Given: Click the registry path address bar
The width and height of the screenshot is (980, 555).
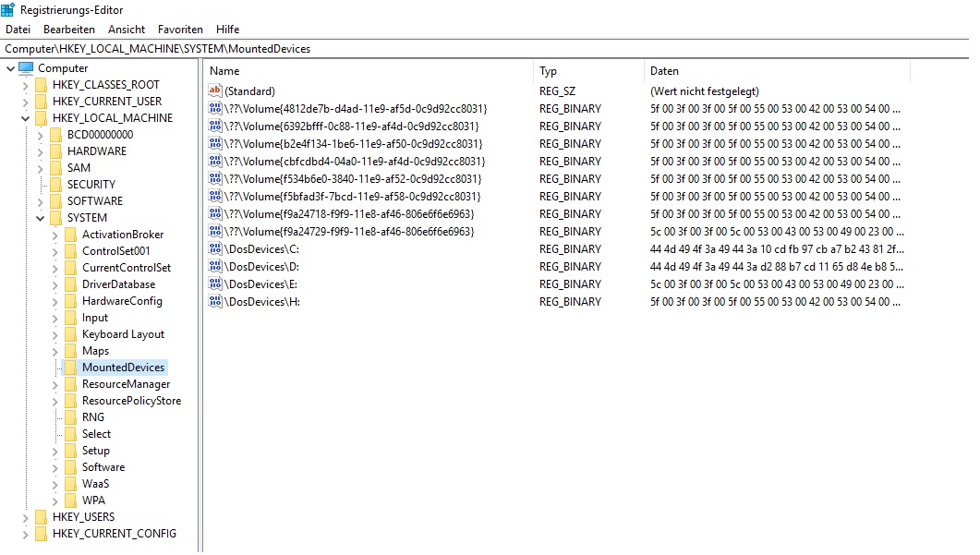Looking at the screenshot, I should coord(486,49).
